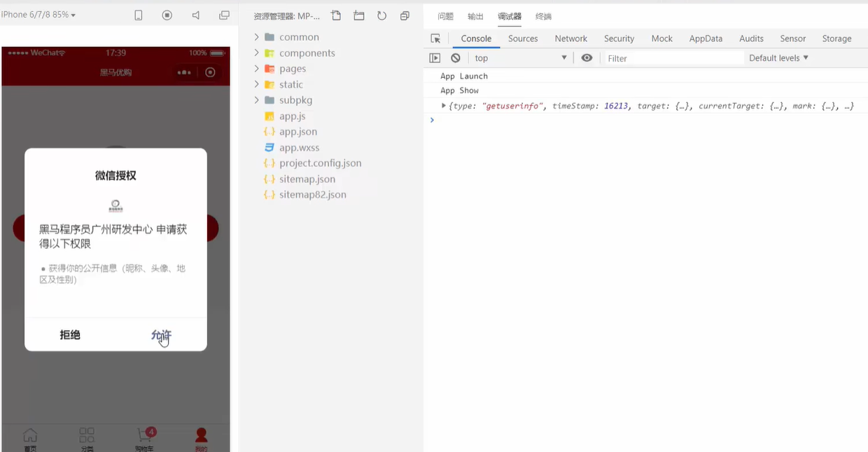Viewport: 868px width, 452px height.
Task: Click the App Launch log line
Action: click(x=464, y=76)
